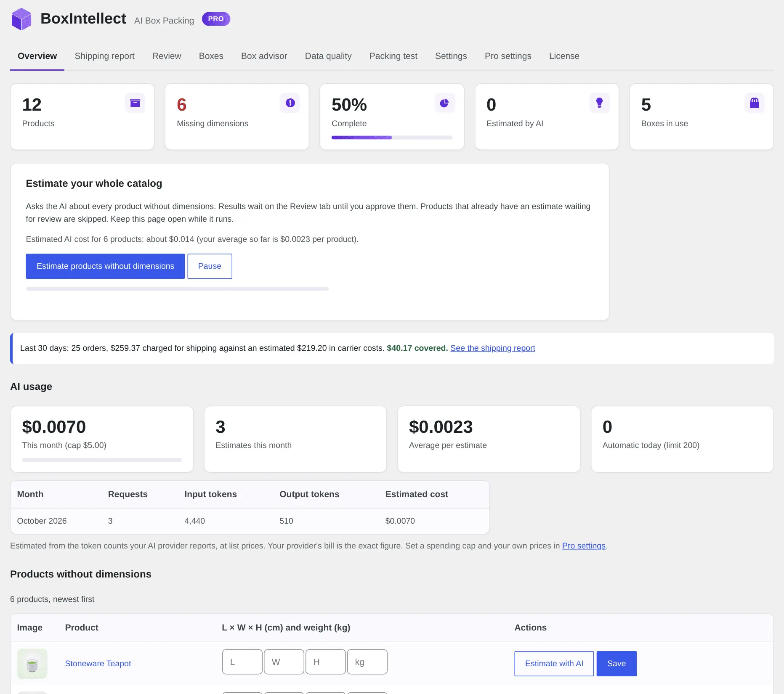Focus the H height field for Stoneware Teapot

[x=326, y=662]
